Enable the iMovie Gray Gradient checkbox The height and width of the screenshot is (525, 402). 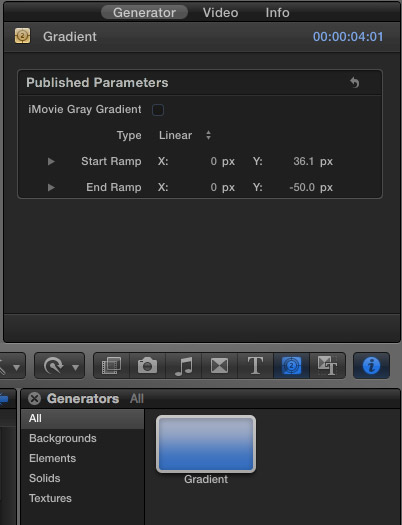(x=158, y=110)
